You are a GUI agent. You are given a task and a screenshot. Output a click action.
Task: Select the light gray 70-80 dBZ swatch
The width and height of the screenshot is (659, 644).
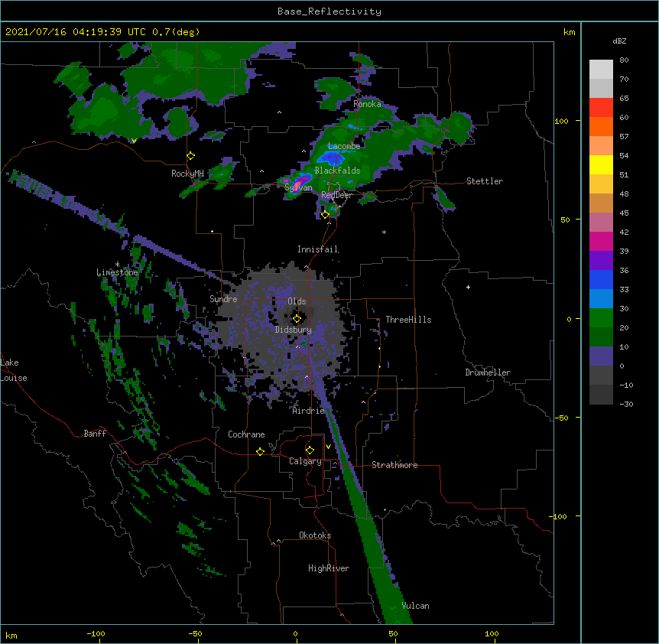click(601, 70)
